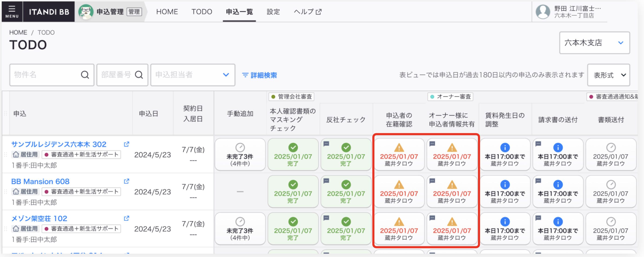The height and width of the screenshot is (257, 644).
Task: Click the 管理 badge next to 申込管理
Action: pos(134,12)
